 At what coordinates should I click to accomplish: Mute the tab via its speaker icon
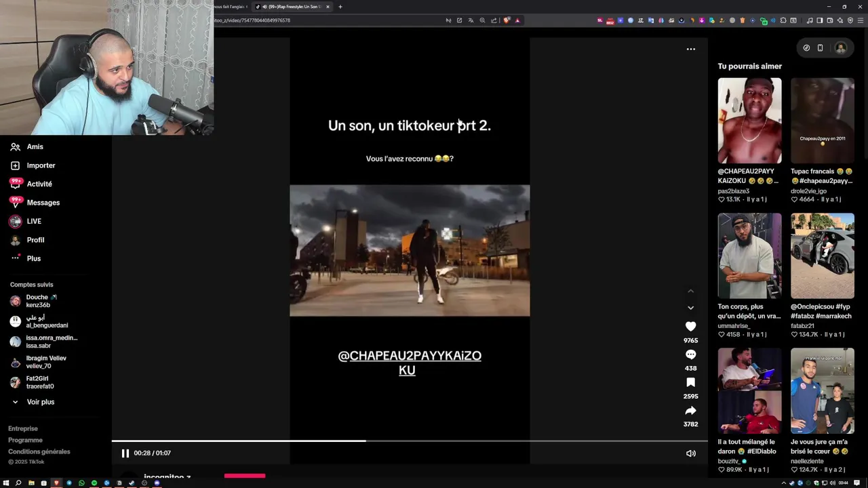pos(264,7)
